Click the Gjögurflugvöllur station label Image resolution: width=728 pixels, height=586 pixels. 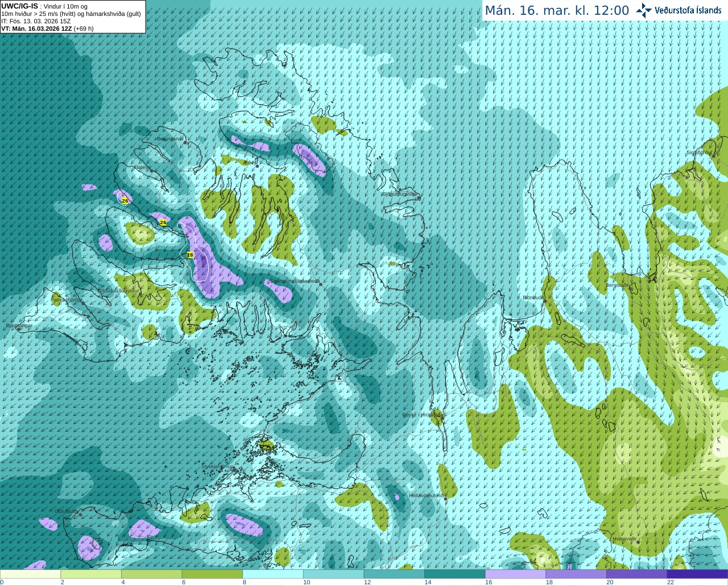click(x=400, y=194)
